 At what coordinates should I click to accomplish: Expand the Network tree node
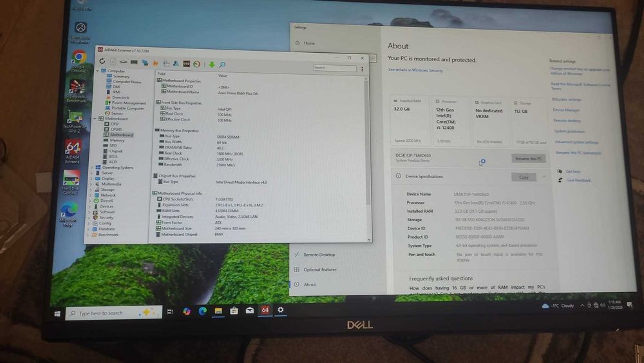click(x=90, y=195)
